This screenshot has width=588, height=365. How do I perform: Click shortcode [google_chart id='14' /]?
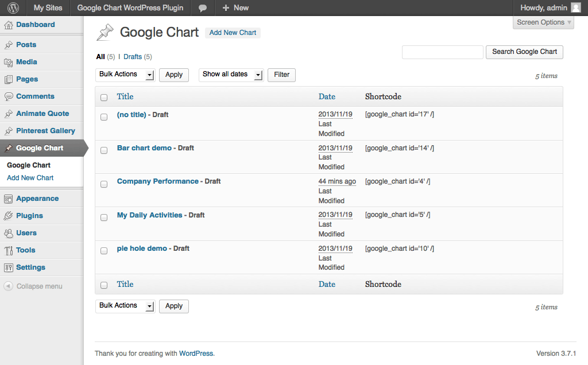(400, 148)
